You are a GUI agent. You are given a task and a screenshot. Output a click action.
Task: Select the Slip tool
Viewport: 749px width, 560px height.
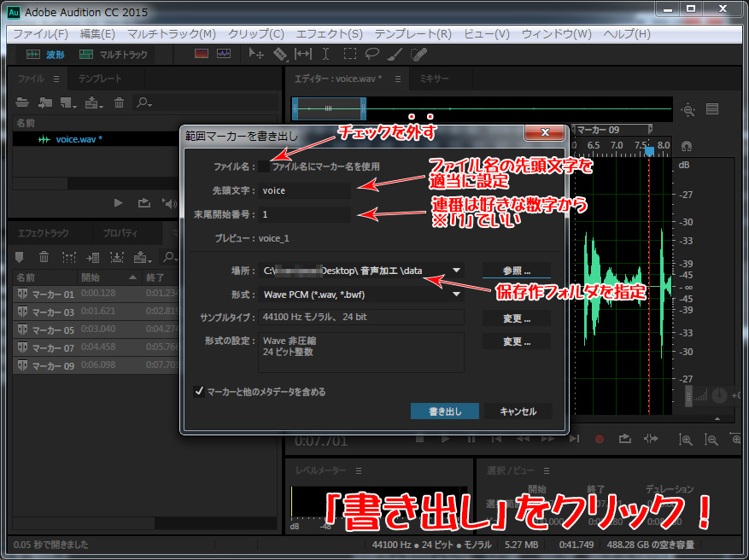click(x=303, y=54)
